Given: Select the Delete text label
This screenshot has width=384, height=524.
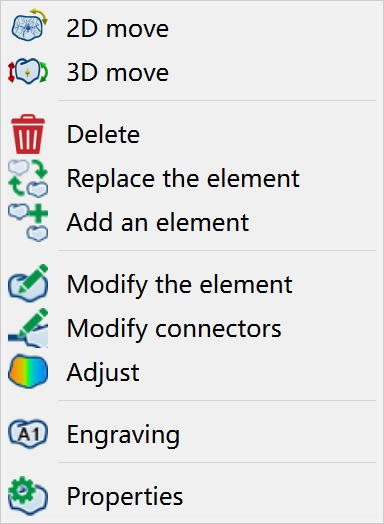Looking at the screenshot, I should click(103, 134).
